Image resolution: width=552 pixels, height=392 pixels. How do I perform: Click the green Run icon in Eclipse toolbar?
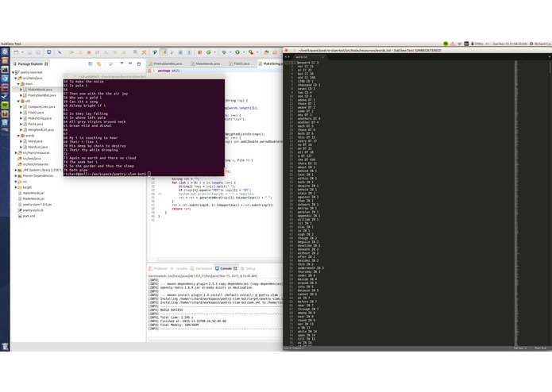tap(237, 52)
